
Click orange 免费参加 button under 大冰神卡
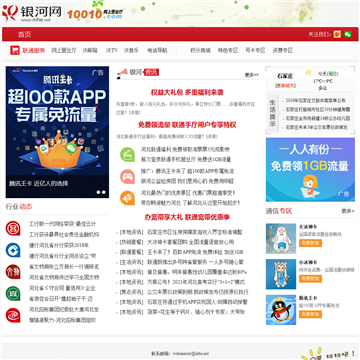[310, 243]
